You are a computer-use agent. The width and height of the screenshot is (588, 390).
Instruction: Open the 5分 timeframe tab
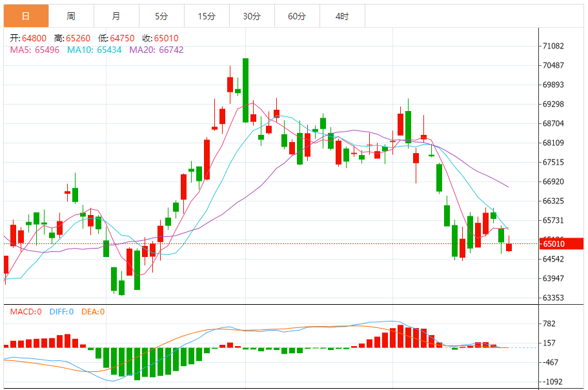161,16
